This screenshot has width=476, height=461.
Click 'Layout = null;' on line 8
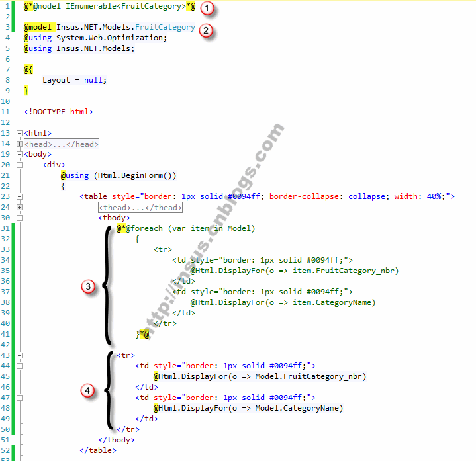tap(75, 81)
